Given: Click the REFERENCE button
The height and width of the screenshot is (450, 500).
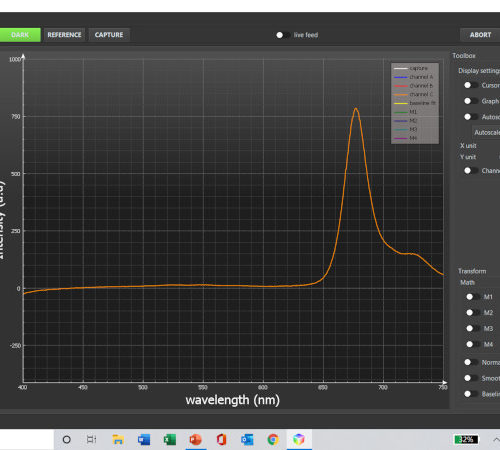Looking at the screenshot, I should (x=64, y=35).
